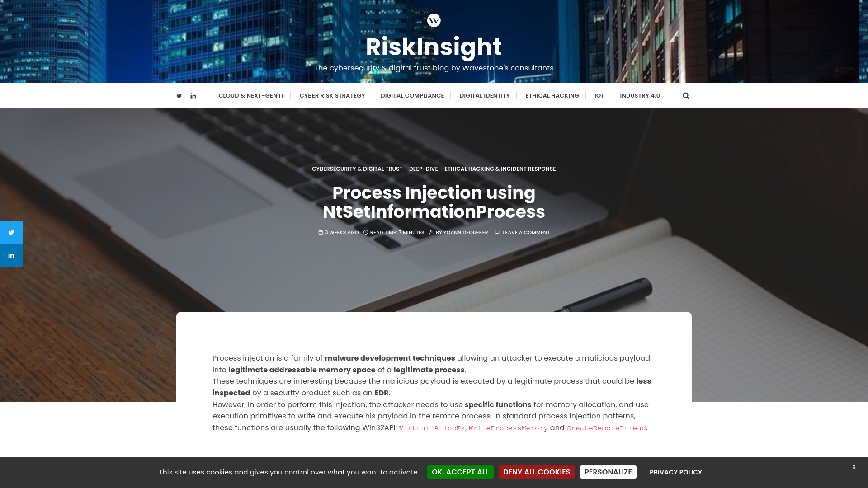The height and width of the screenshot is (488, 868).
Task: Click VirtualAllocEx hyperlink in article body
Action: (x=432, y=428)
